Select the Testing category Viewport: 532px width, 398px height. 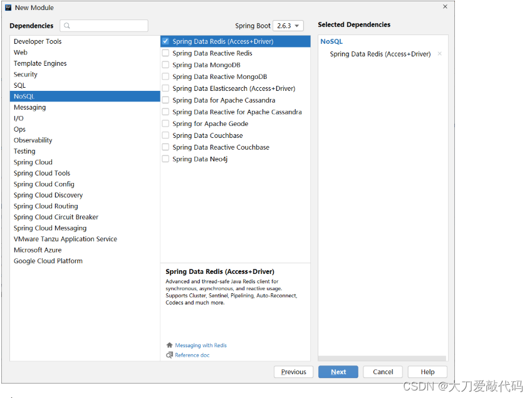point(85,151)
